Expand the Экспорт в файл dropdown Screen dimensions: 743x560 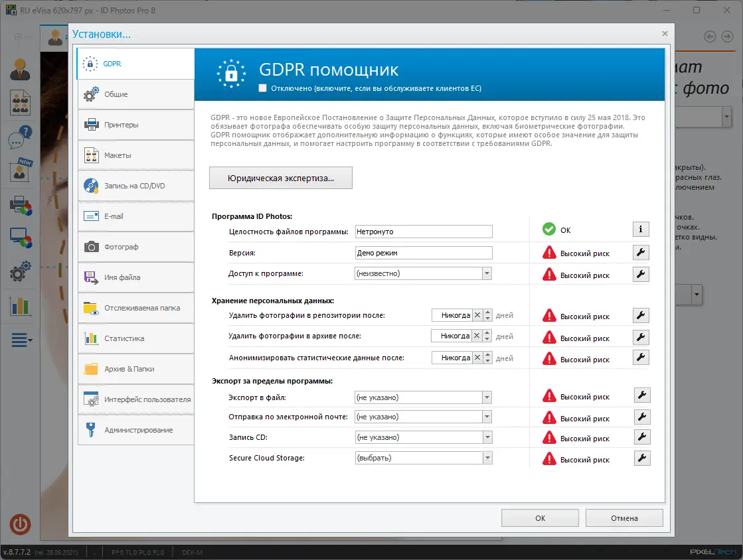[x=487, y=397]
